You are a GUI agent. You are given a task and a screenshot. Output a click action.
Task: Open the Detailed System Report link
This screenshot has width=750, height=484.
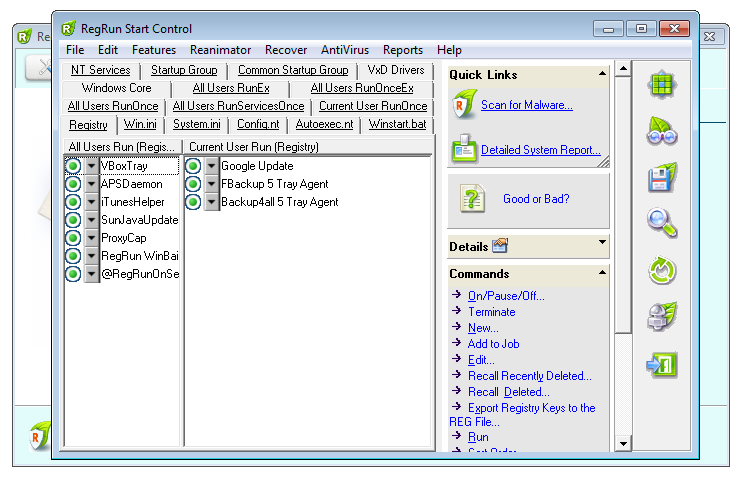point(540,150)
